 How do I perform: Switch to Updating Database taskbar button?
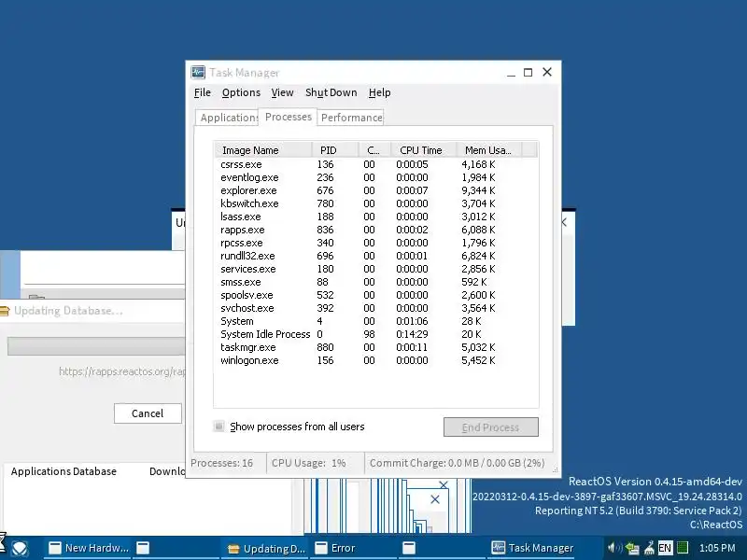tap(265, 548)
